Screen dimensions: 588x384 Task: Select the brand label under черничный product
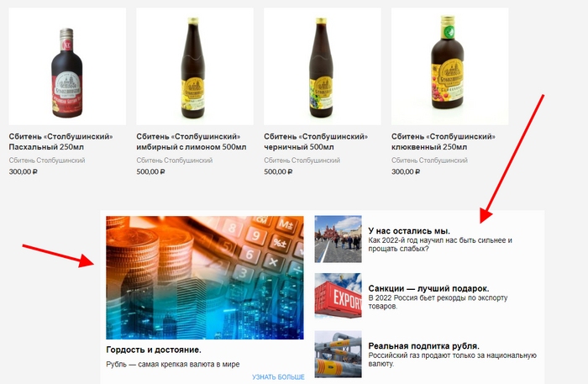coord(302,160)
